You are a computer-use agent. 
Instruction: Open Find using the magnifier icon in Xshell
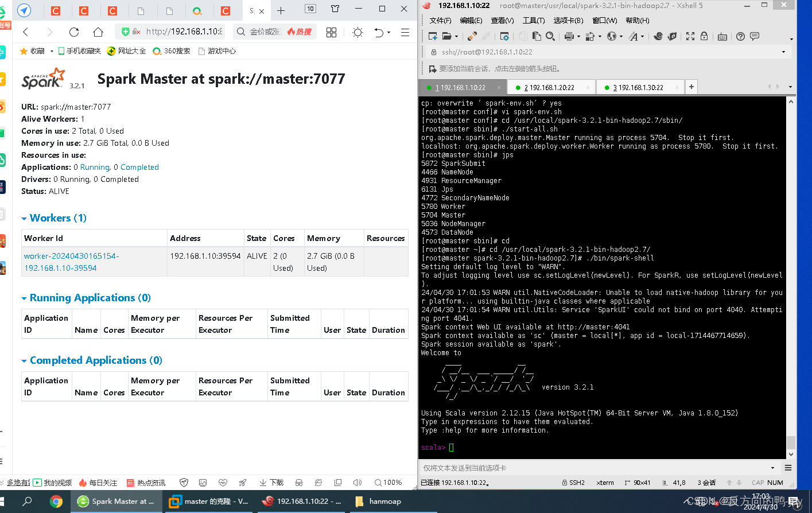tap(551, 36)
